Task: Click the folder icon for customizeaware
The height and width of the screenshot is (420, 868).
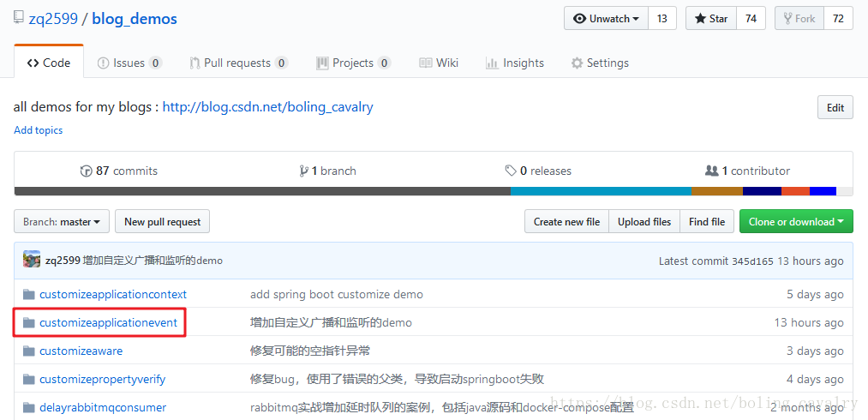Action: (29, 351)
